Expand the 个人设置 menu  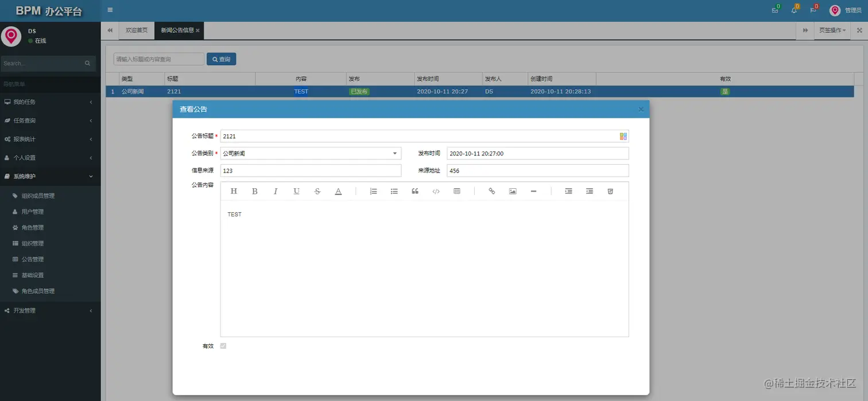[x=50, y=158]
